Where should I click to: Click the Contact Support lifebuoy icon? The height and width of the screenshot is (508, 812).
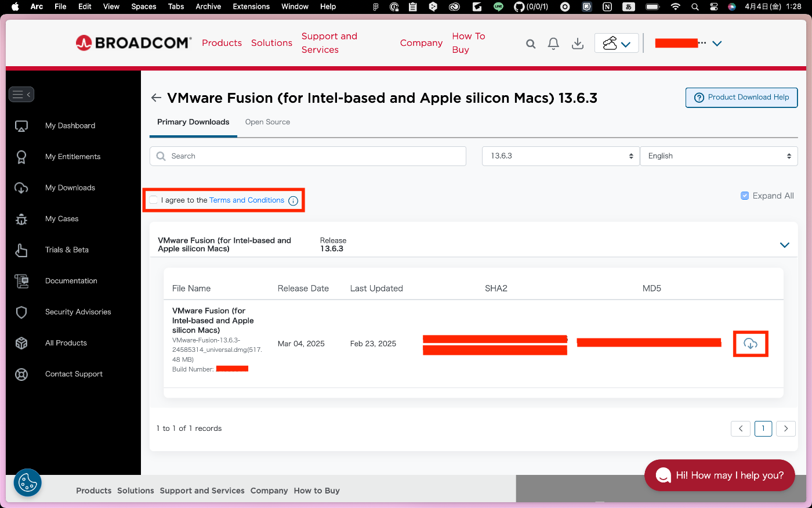pos(21,374)
